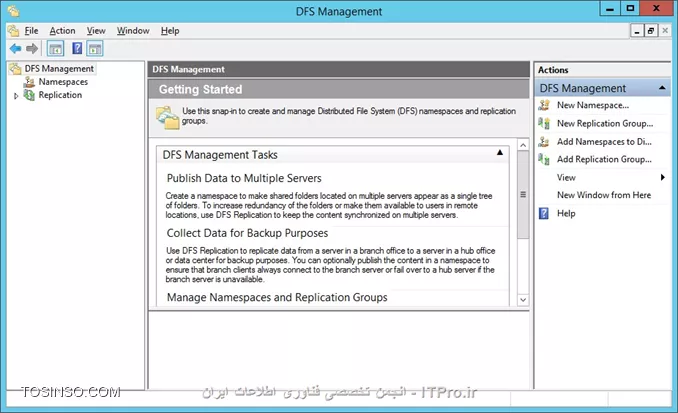Restore the inner MDI child window
Viewport: 678px width, 413px height.
[651, 31]
